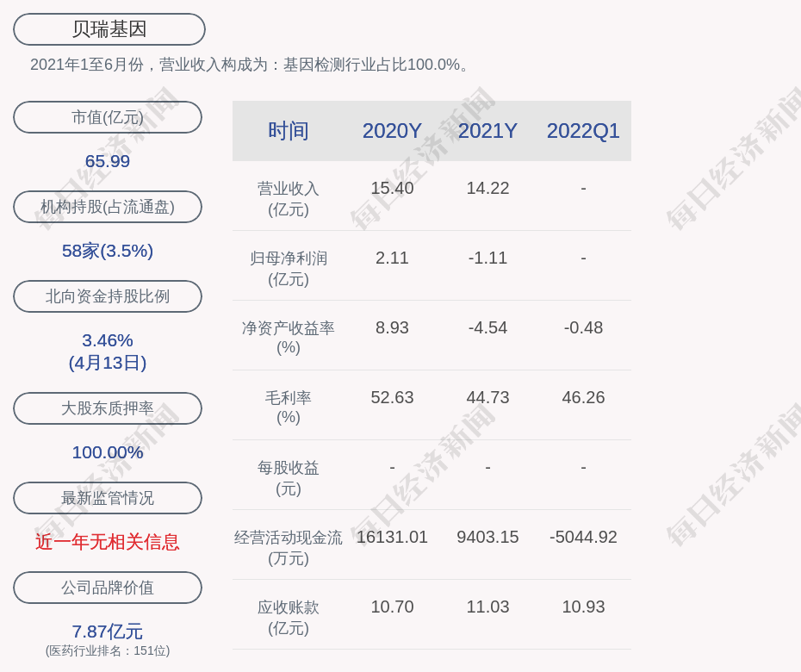801x672 pixels.
Task: Select the 2022Q1 column header
Action: pyautogui.click(x=583, y=131)
